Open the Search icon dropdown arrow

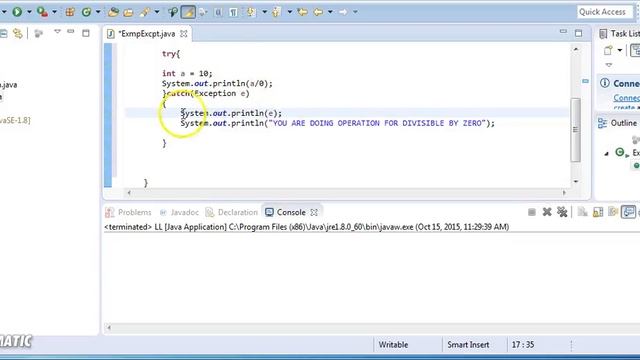[x=157, y=12]
